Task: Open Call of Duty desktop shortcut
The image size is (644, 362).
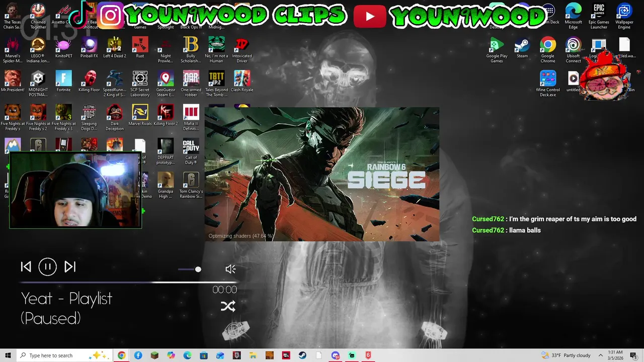Action: click(x=191, y=151)
